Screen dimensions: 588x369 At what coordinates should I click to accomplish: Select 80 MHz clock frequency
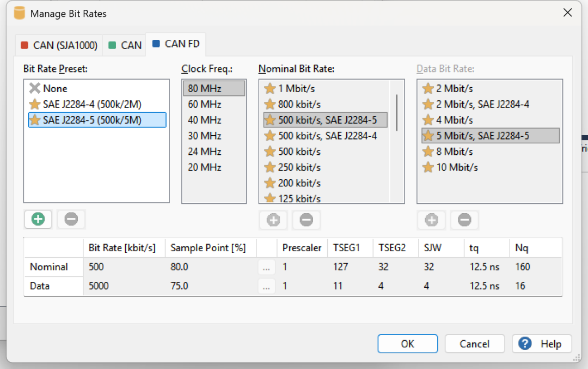tap(214, 89)
